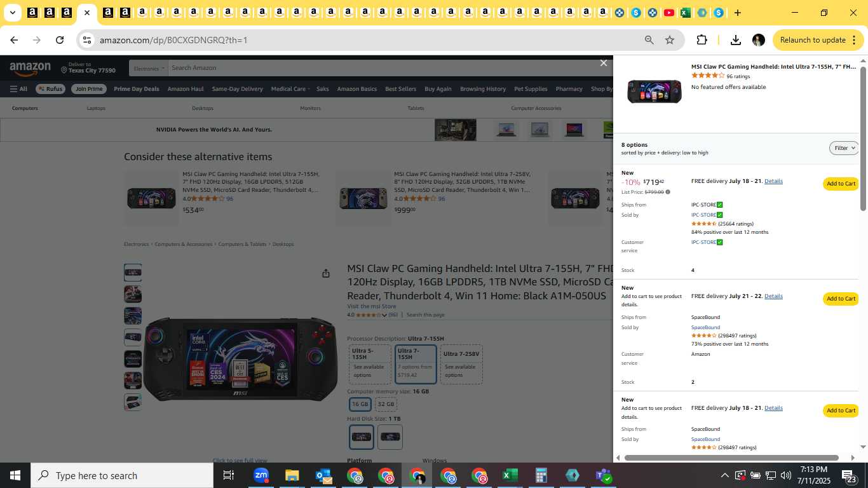Open the Electronics search category dropdown

(149, 68)
